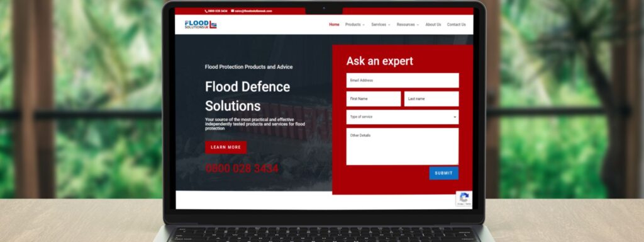This screenshot has height=242, width=644.
Task: Open the About Us page
Action: click(433, 25)
